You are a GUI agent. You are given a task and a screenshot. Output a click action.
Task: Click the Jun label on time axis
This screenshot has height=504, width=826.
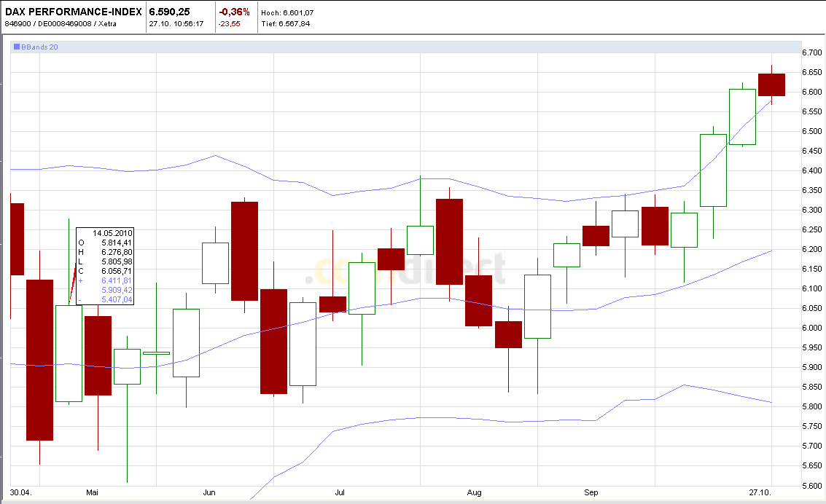209,492
